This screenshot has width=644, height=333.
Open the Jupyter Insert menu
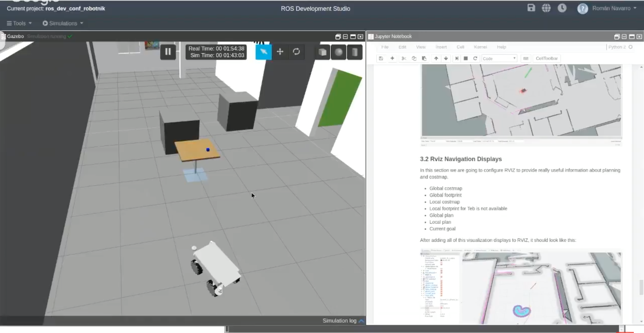point(441,47)
